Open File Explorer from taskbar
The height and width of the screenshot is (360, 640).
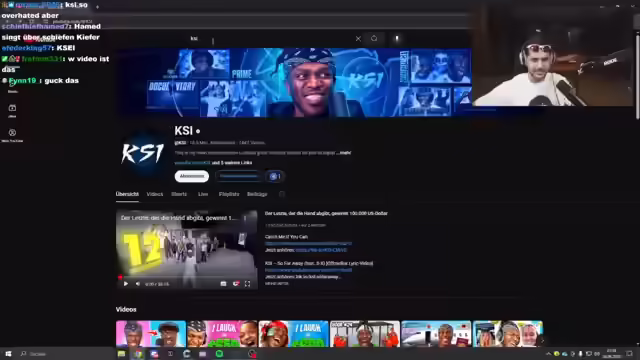(122, 353)
